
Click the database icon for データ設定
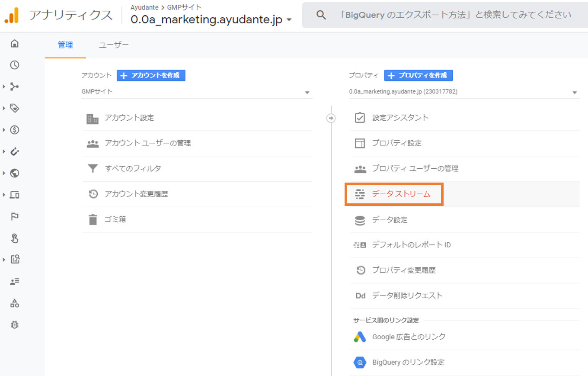360,220
